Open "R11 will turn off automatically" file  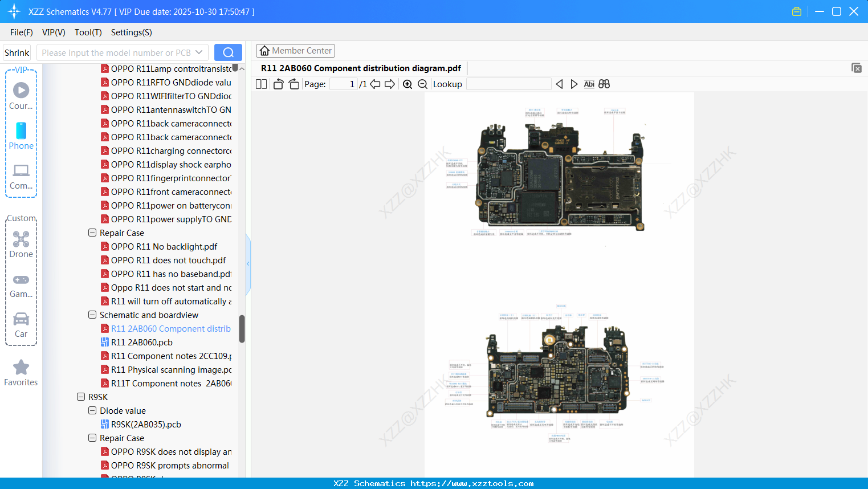pyautogui.click(x=166, y=301)
